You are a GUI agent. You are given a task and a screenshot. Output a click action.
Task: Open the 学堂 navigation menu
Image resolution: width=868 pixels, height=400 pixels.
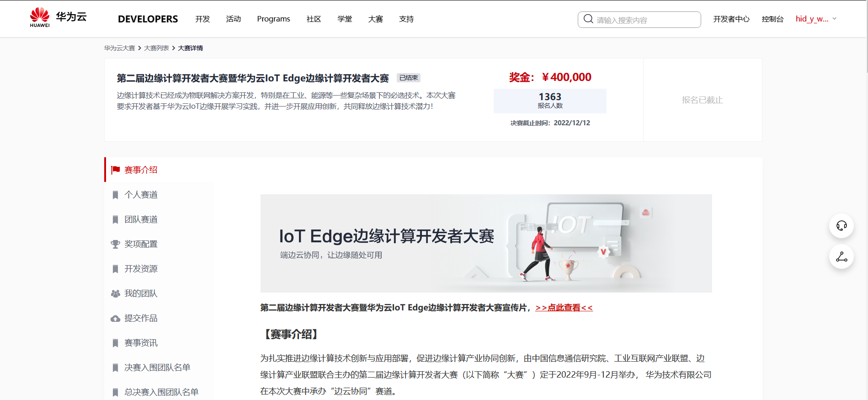345,19
